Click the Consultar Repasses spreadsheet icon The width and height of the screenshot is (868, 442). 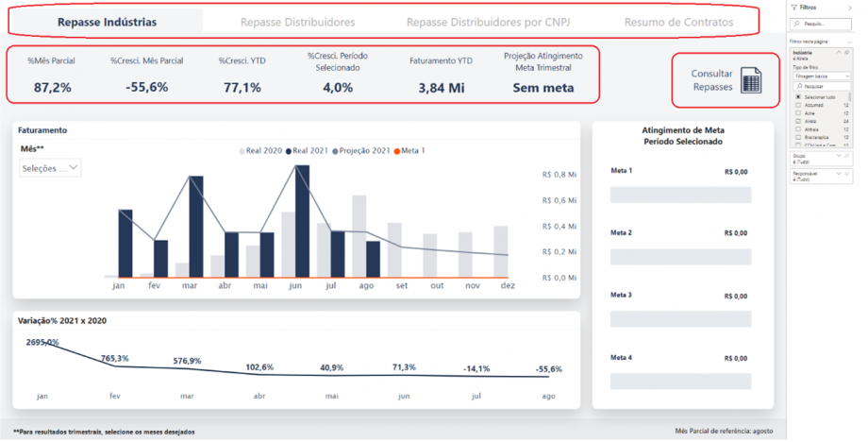point(751,80)
